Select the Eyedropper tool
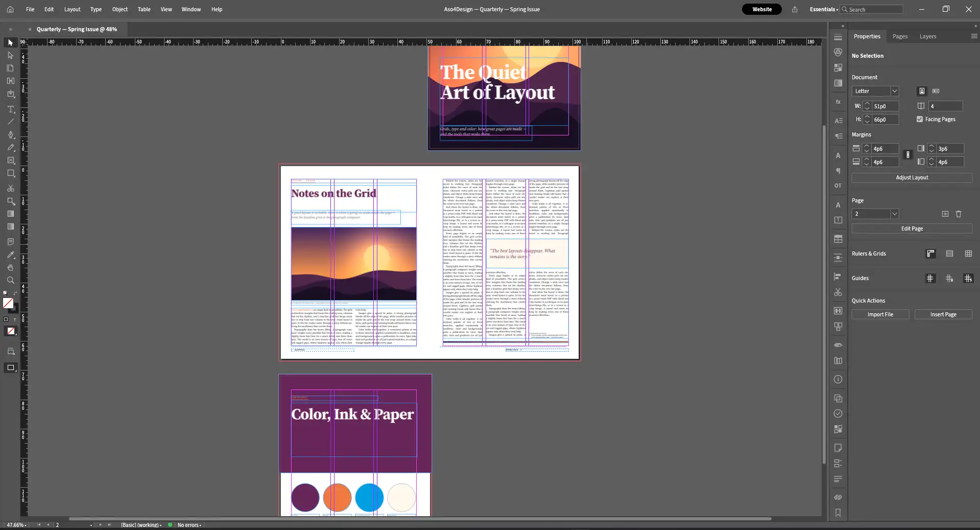The height and width of the screenshot is (530, 980). pyautogui.click(x=10, y=255)
